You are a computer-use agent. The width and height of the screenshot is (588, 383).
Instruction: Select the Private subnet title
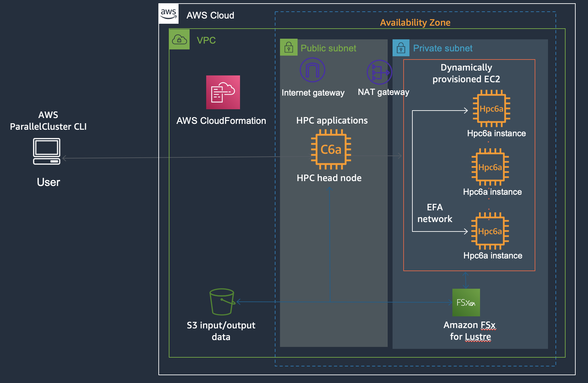click(443, 48)
